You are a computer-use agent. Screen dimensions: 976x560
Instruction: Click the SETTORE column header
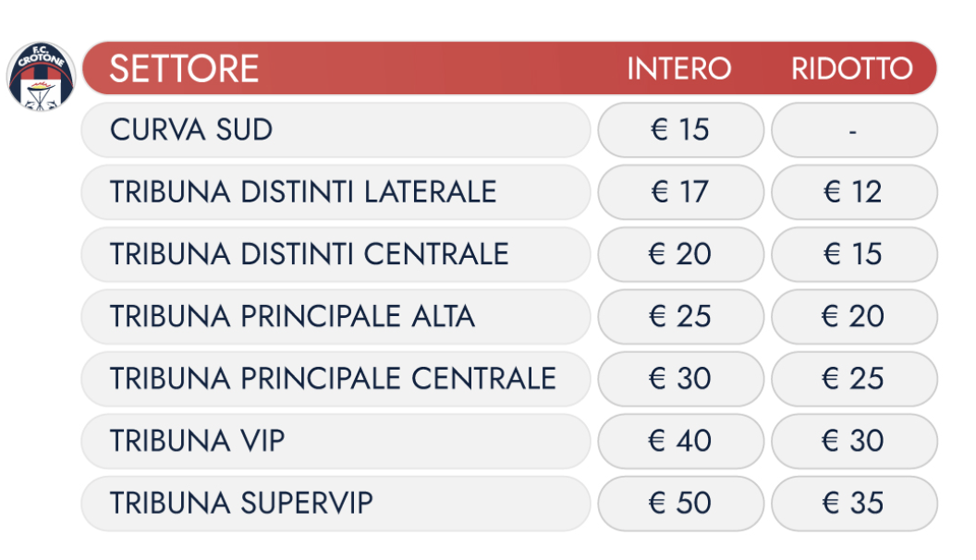pos(184,69)
